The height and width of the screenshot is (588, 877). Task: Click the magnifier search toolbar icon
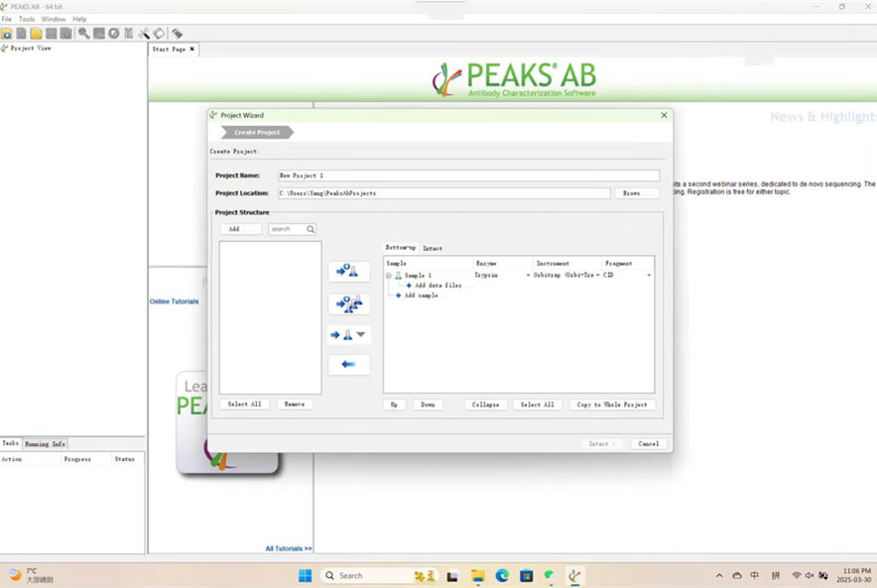[x=83, y=34]
